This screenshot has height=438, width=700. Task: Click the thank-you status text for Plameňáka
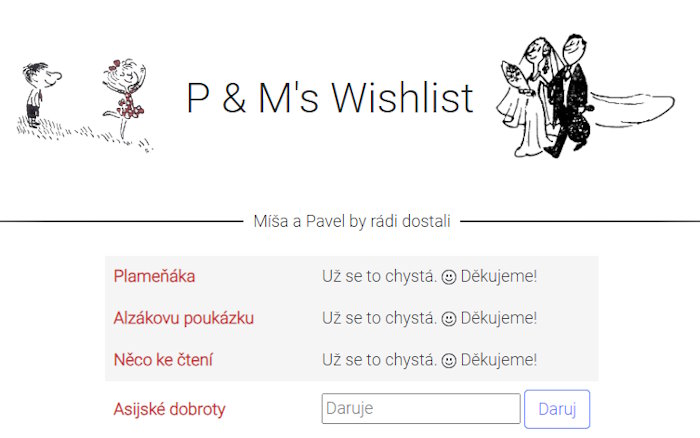click(x=429, y=276)
